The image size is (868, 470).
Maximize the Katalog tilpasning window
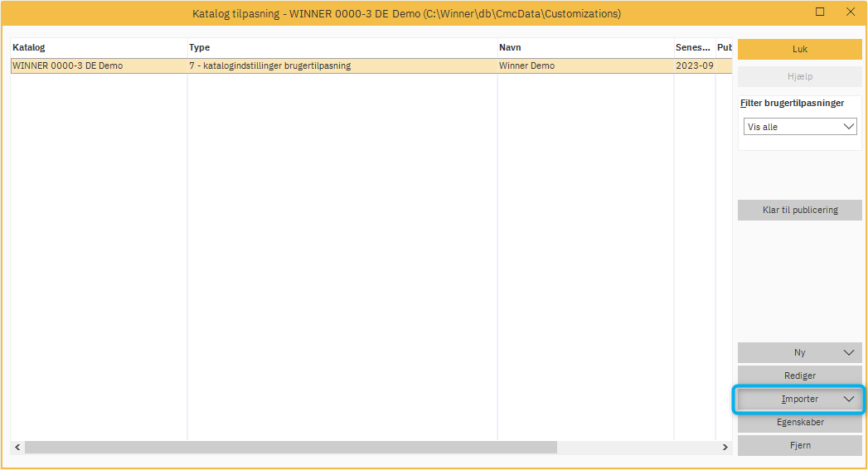click(x=820, y=12)
